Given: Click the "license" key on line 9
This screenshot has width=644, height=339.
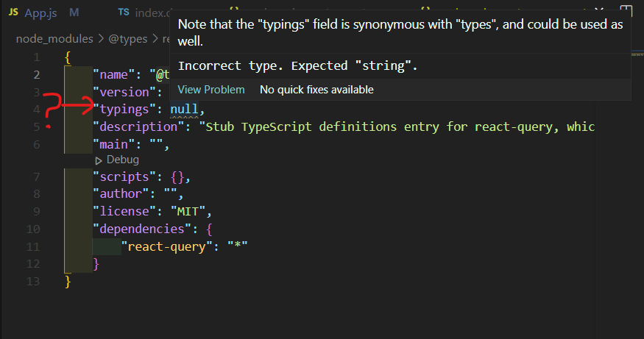Looking at the screenshot, I should point(124,211).
